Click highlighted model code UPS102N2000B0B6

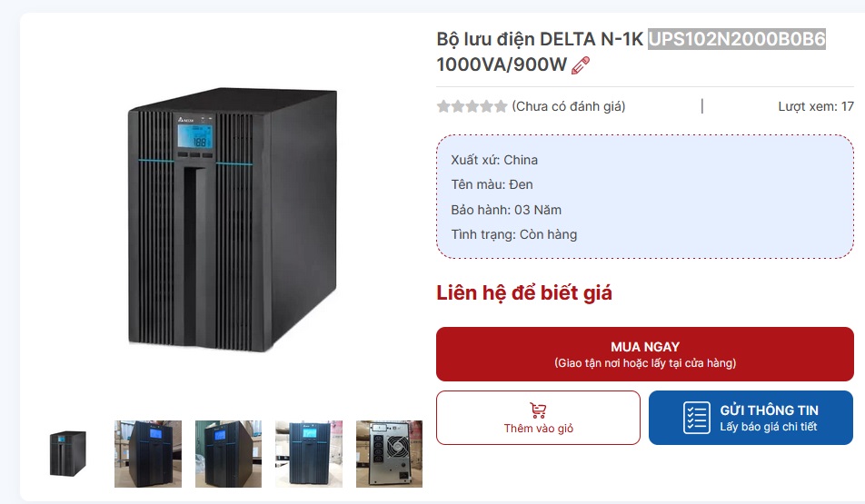point(737,39)
